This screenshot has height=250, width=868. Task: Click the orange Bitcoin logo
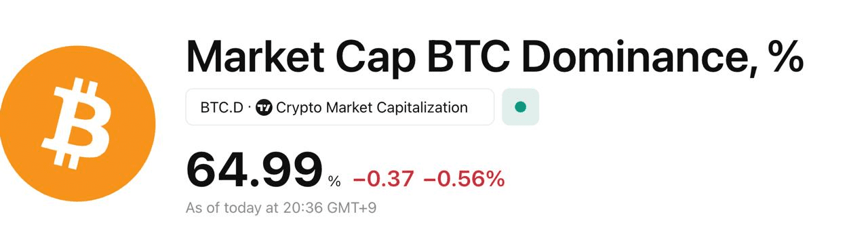[77, 124]
